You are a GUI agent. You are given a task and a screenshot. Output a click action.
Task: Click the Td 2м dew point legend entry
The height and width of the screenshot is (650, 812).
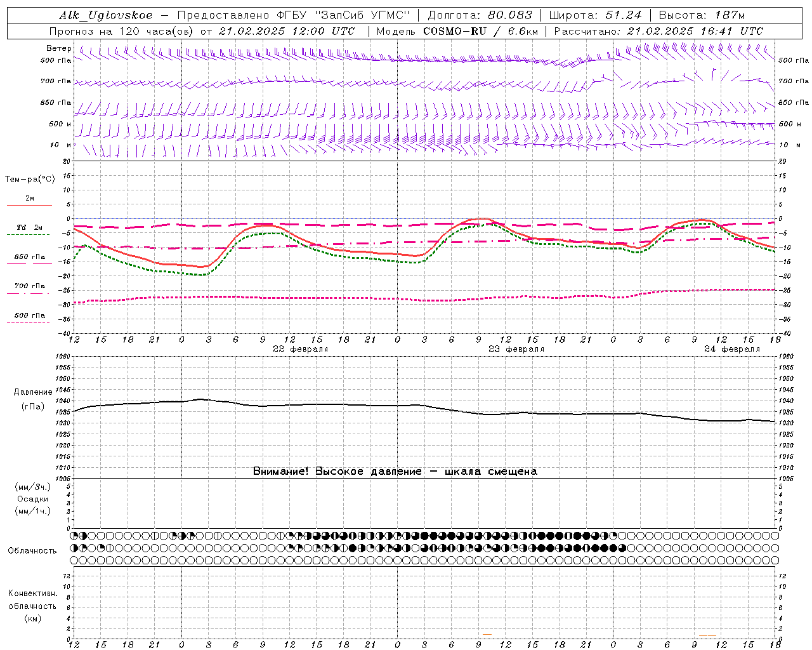tap(30, 227)
